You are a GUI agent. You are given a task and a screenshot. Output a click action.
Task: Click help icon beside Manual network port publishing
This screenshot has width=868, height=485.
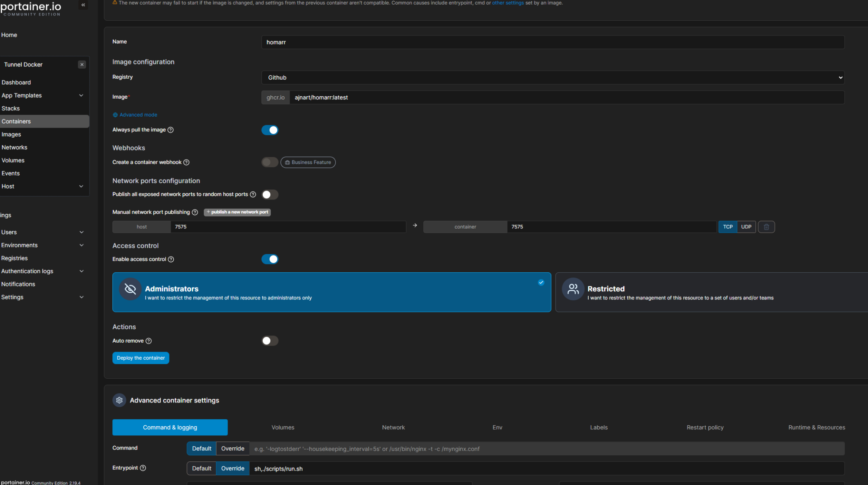point(195,212)
